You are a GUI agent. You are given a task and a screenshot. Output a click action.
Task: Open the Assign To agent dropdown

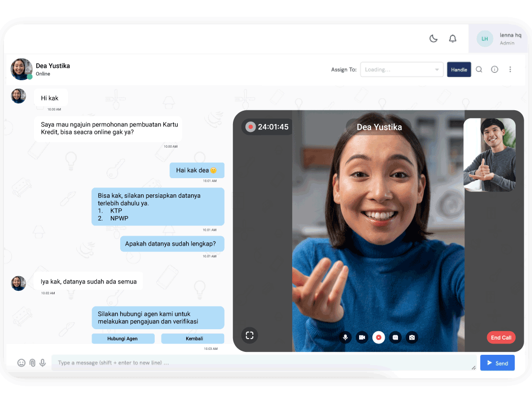(x=401, y=69)
